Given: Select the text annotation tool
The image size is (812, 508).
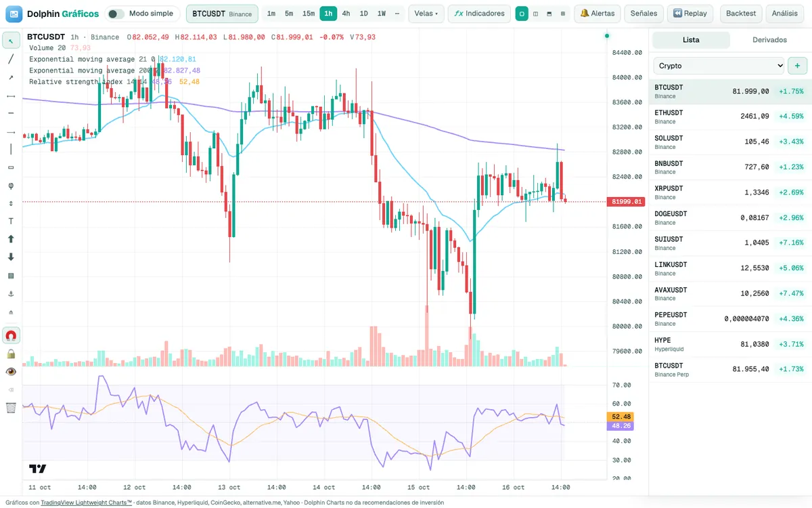Looking at the screenshot, I should pyautogui.click(x=11, y=221).
